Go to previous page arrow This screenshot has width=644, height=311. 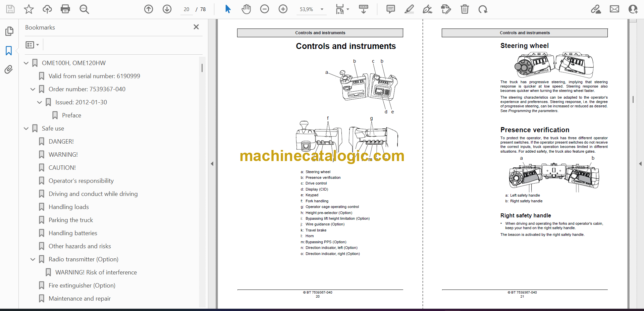(x=149, y=9)
